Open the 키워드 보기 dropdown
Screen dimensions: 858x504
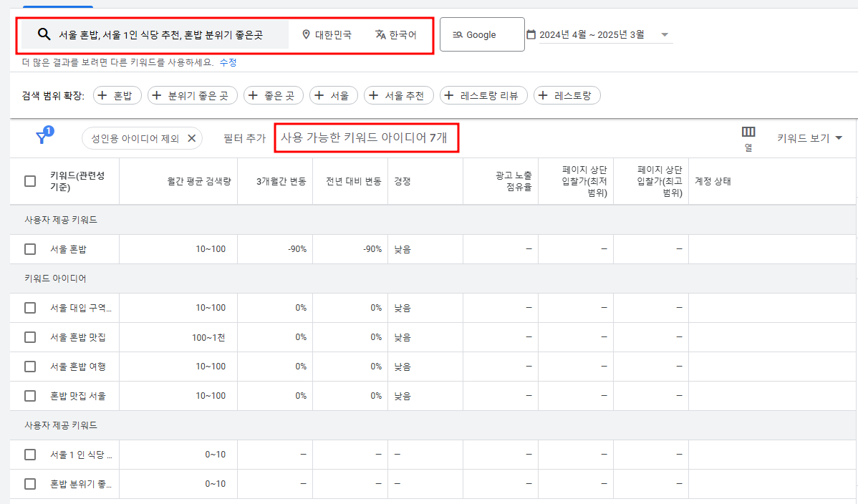[809, 138]
